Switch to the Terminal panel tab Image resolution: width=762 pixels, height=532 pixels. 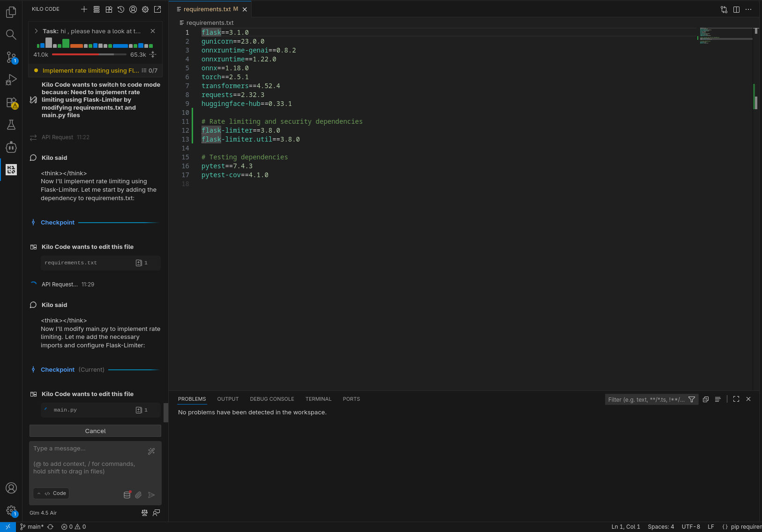pos(318,399)
